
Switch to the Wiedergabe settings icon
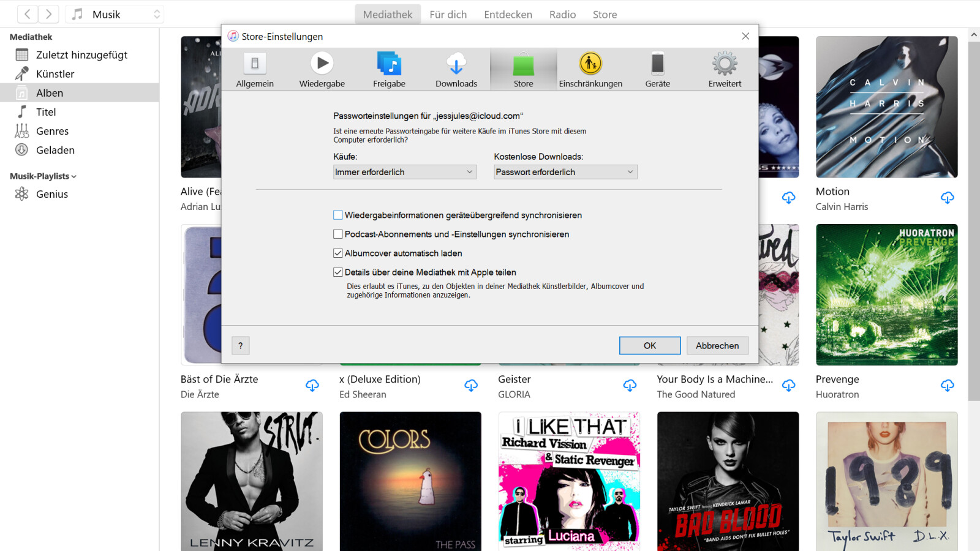point(321,69)
